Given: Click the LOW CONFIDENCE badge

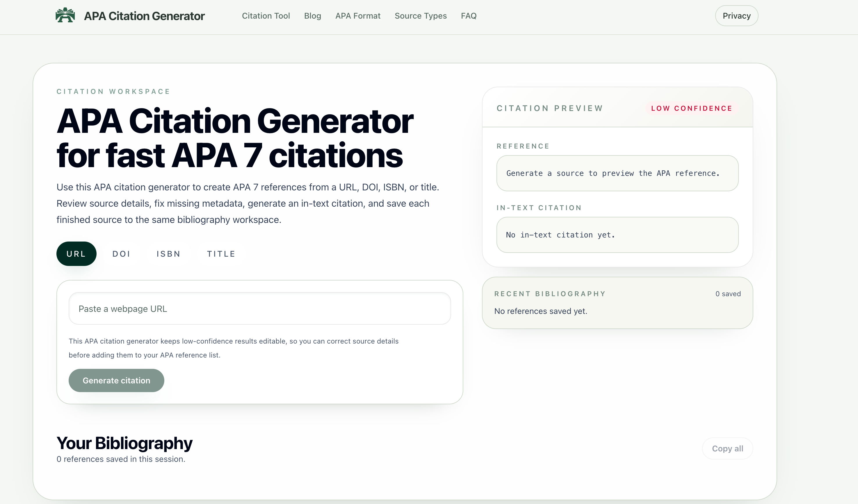Looking at the screenshot, I should [692, 108].
